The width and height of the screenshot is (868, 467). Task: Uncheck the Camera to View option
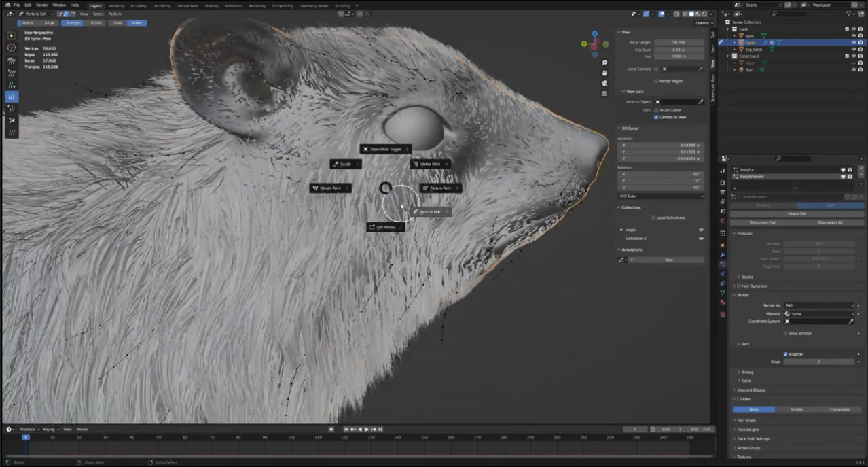coord(656,117)
